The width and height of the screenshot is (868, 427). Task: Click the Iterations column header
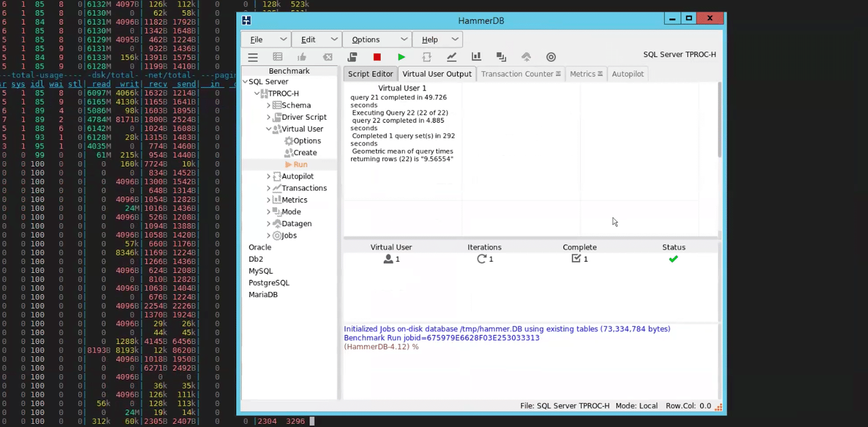pos(484,247)
